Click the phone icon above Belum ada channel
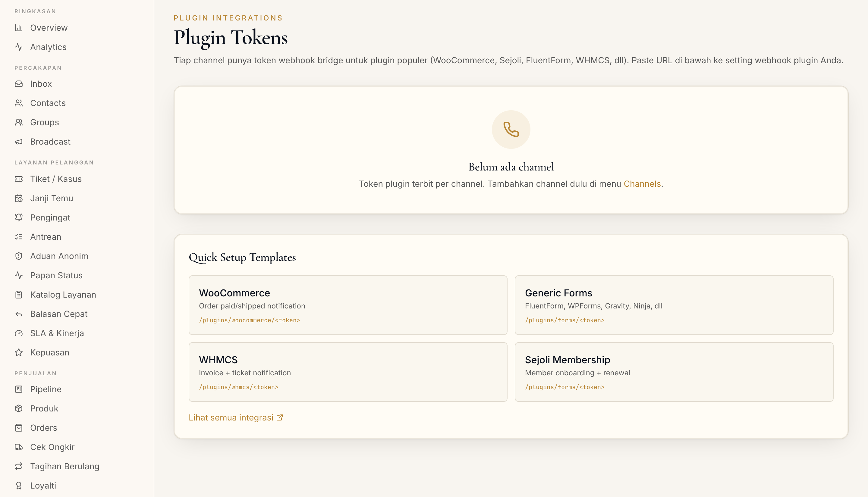The image size is (868, 497). click(x=511, y=129)
